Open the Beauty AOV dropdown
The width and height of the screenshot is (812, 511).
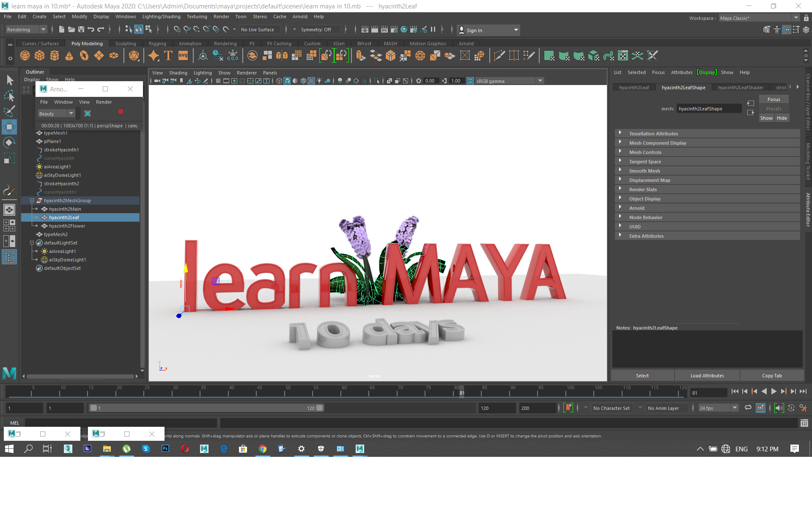click(x=56, y=113)
